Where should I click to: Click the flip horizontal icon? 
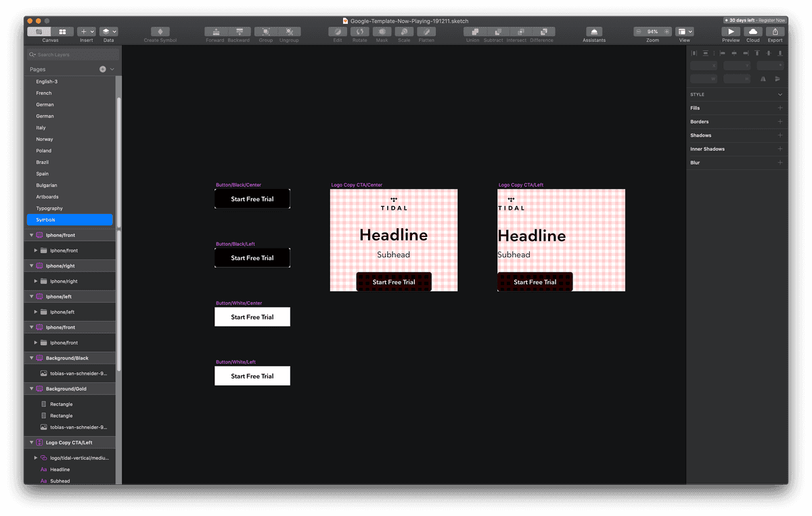tap(763, 79)
